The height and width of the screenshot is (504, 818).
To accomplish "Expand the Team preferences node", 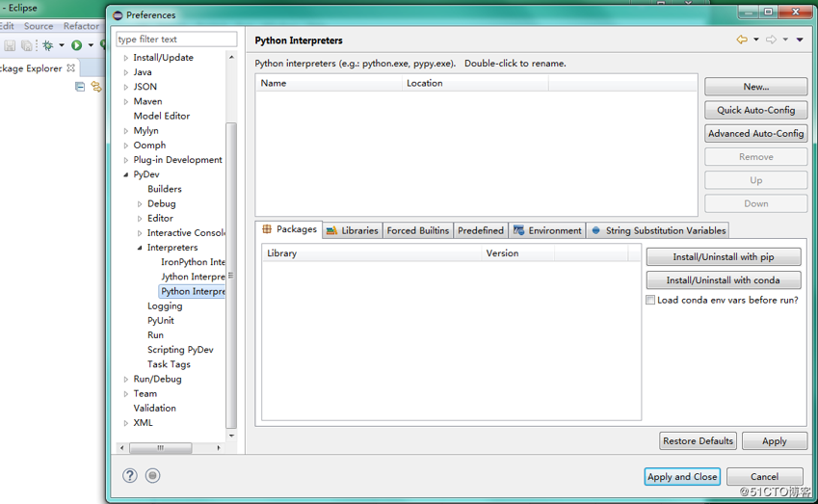I will [125, 394].
